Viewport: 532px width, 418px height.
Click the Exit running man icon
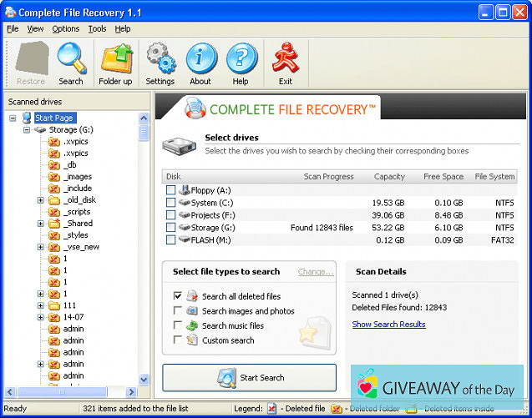286,58
